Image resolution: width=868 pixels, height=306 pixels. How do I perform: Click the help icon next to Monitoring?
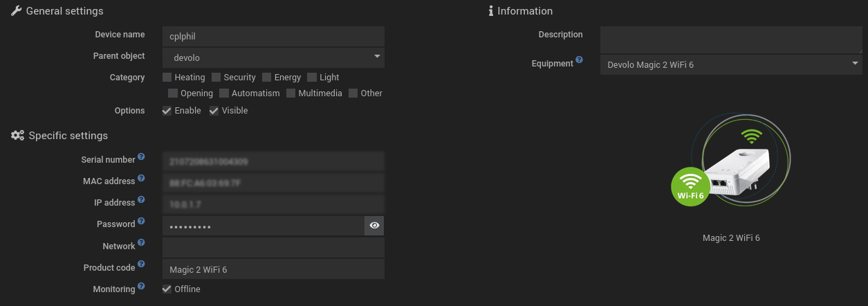point(141,286)
